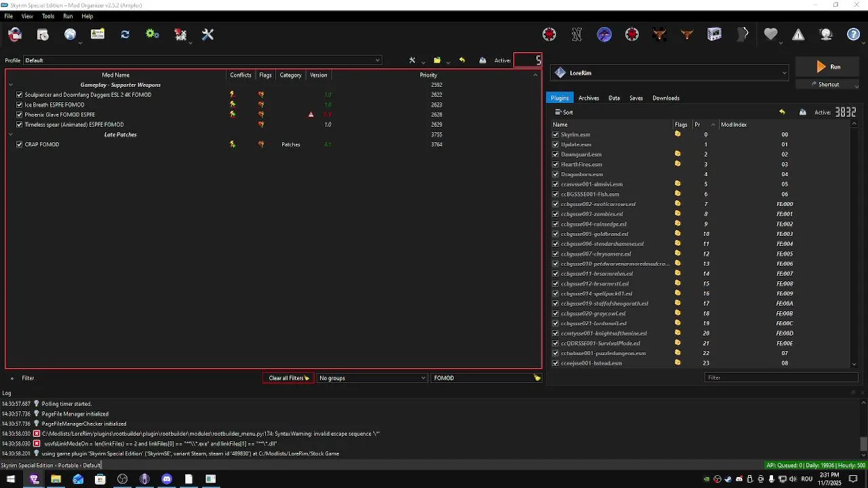
Task: Sort mod list by Priority column
Action: (429, 75)
